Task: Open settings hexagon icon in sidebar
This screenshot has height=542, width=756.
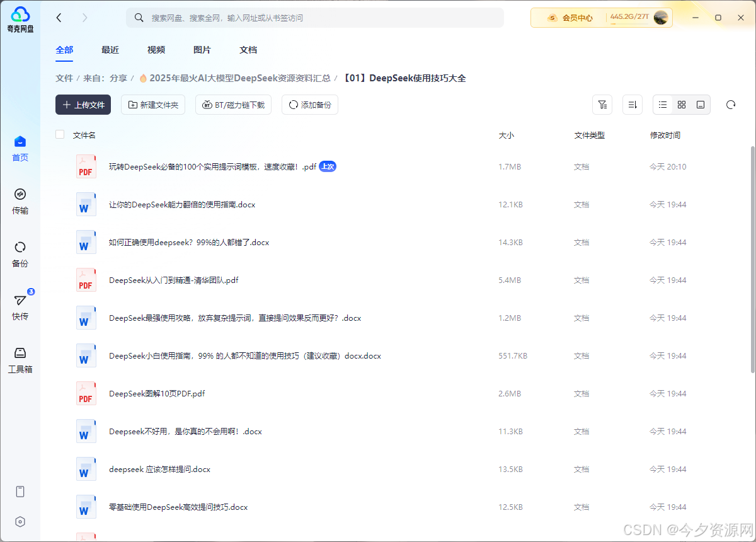Action: point(20,522)
